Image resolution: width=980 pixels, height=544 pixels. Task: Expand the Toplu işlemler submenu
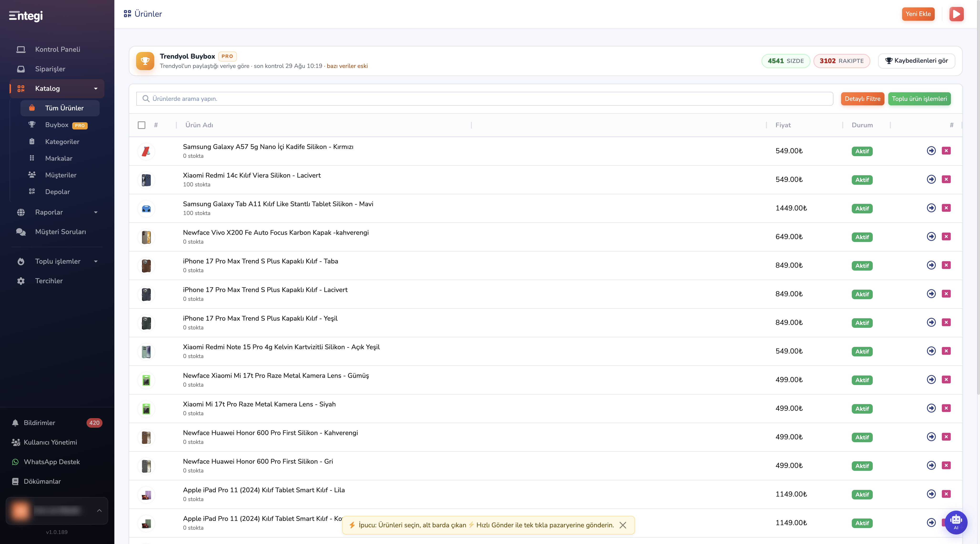(x=96, y=261)
